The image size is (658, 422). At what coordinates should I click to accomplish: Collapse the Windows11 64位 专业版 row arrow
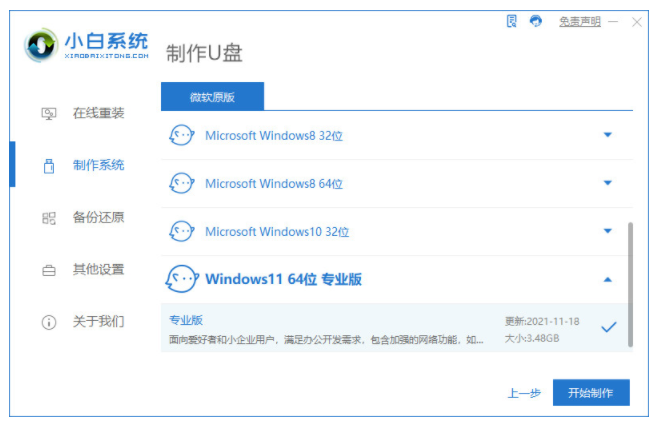(607, 279)
